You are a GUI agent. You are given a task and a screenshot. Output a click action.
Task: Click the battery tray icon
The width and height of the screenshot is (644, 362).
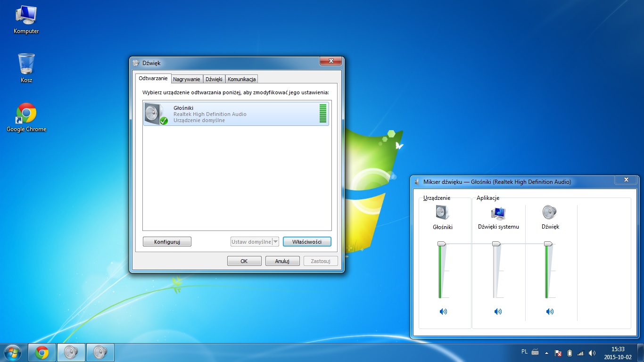pos(570,353)
